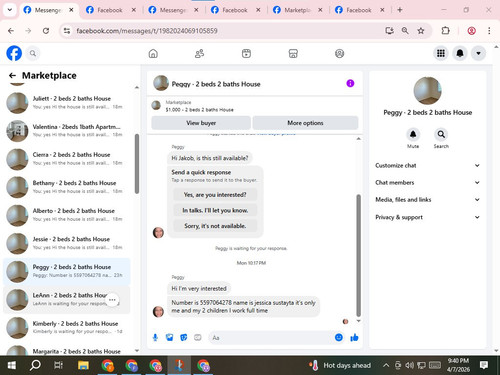Choose a sticker icon
500x375 pixels.
coord(184,338)
